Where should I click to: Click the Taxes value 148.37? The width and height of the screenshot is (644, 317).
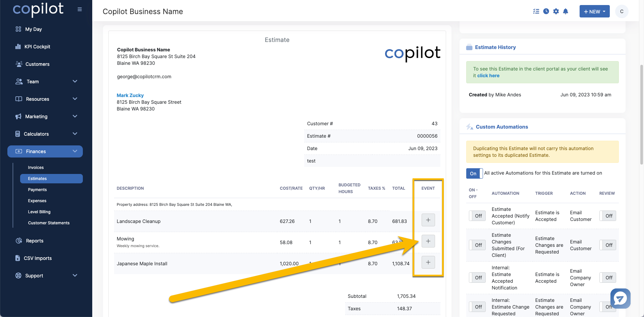(405, 309)
